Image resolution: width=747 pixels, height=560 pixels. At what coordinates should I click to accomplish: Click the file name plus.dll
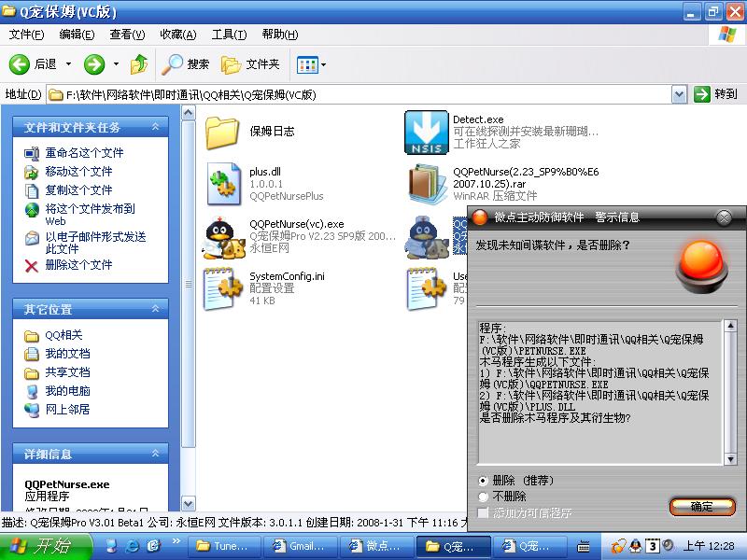[x=265, y=172]
